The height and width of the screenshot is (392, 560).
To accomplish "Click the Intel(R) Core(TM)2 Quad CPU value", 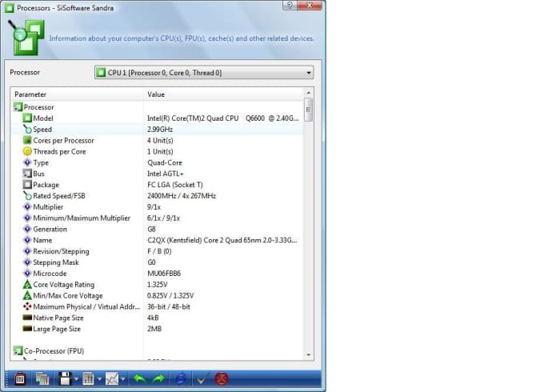I will tap(222, 118).
